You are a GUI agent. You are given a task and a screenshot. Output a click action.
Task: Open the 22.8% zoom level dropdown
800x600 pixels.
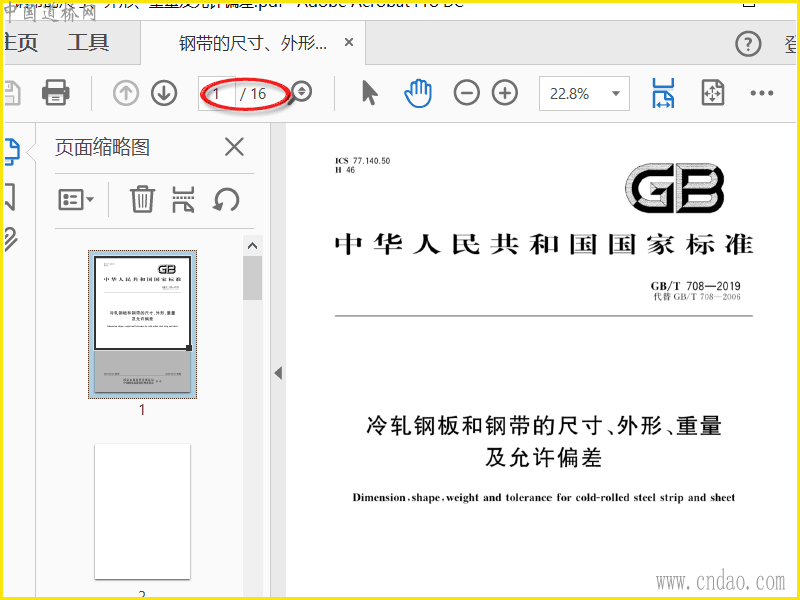pyautogui.click(x=584, y=93)
